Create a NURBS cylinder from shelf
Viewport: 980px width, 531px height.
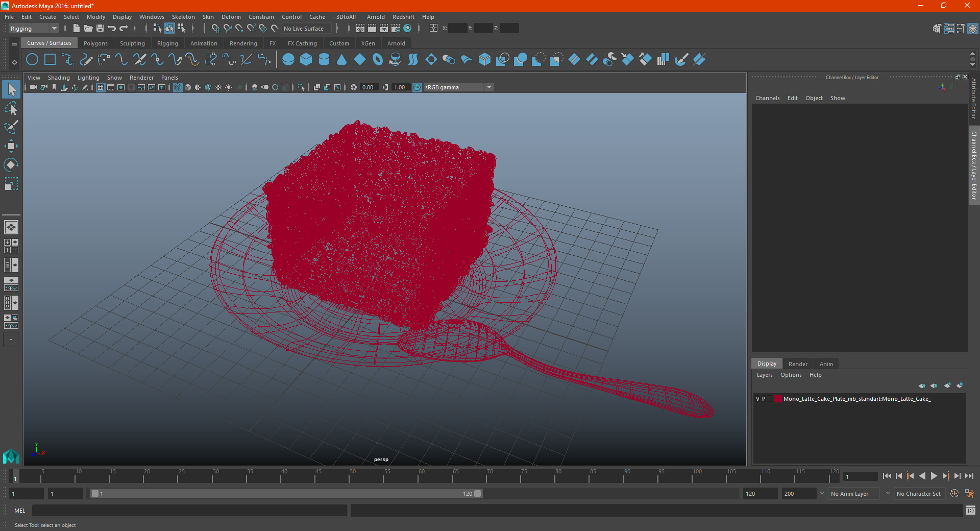point(324,60)
